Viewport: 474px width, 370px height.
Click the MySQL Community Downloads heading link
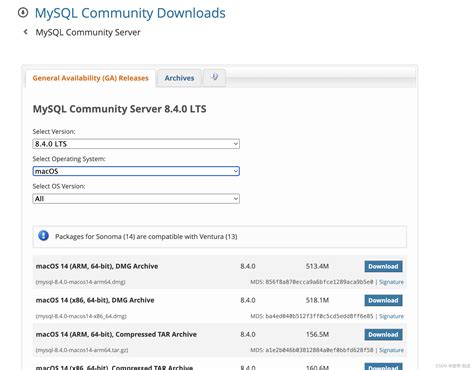(130, 13)
